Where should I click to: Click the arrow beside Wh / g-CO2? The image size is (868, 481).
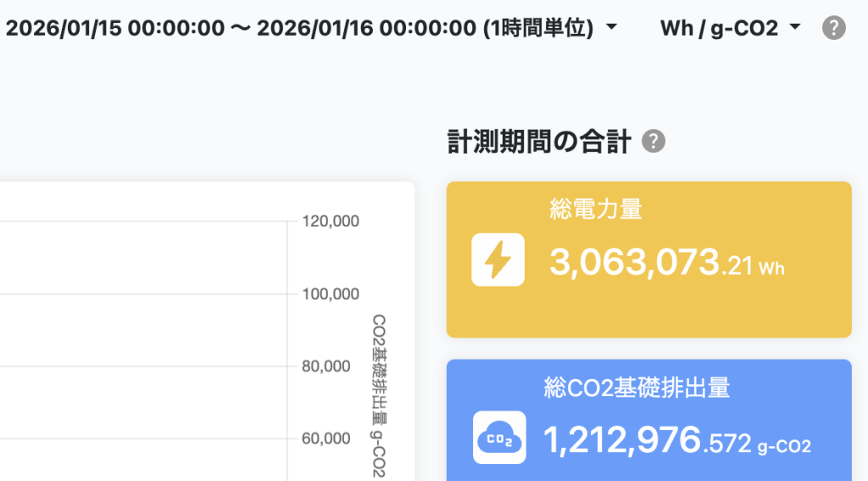794,28
